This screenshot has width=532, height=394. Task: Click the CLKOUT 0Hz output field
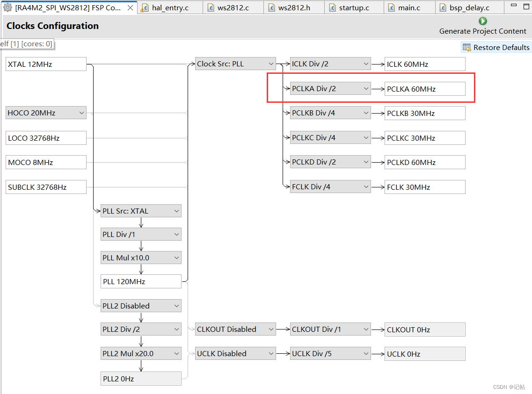[x=425, y=330]
